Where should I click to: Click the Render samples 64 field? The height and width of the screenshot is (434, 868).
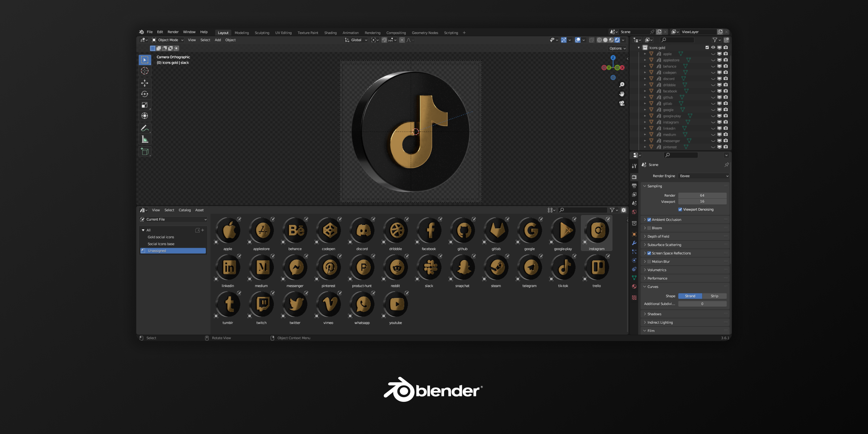[702, 196]
